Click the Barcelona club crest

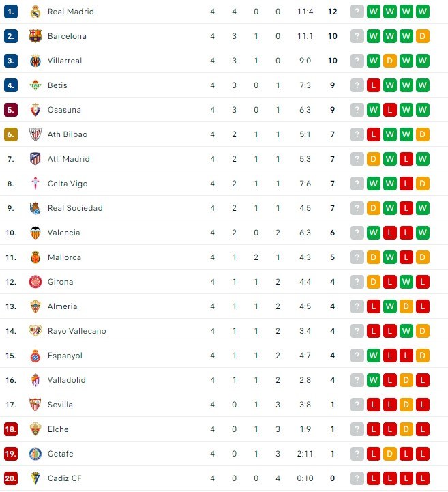pyautogui.click(x=35, y=36)
